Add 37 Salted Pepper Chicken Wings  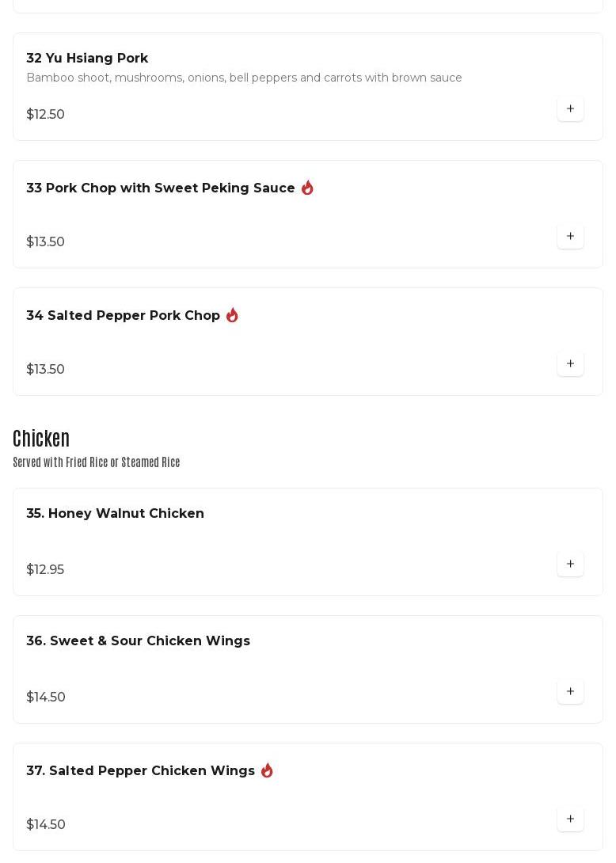click(x=570, y=819)
